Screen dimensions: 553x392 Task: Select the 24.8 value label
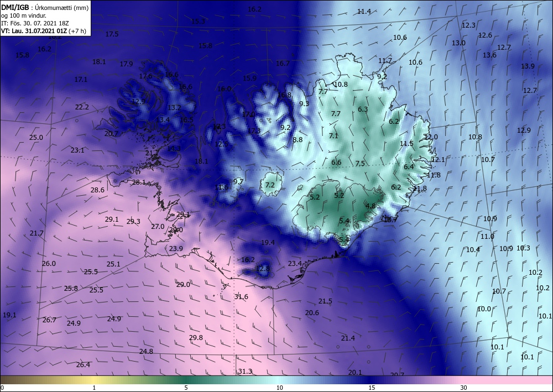click(146, 352)
